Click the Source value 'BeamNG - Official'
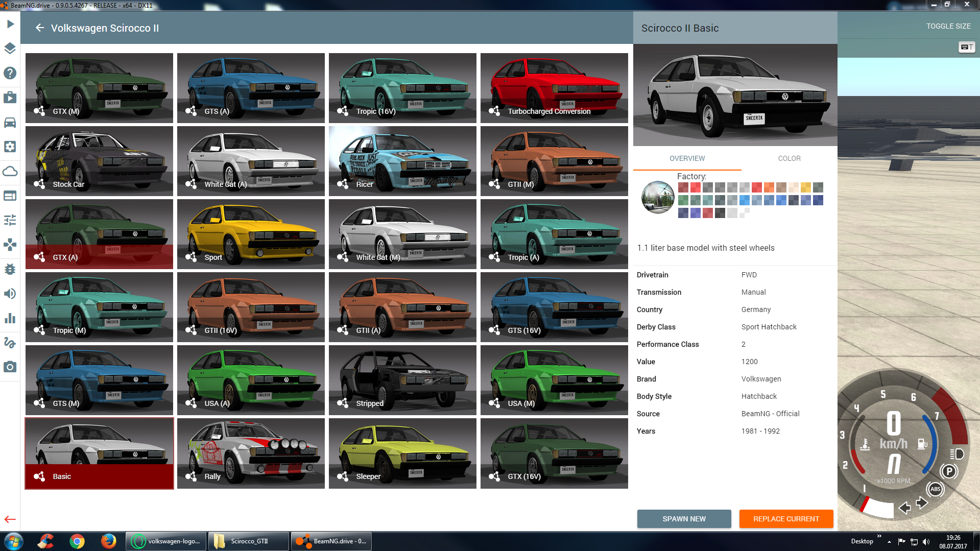 click(x=770, y=414)
